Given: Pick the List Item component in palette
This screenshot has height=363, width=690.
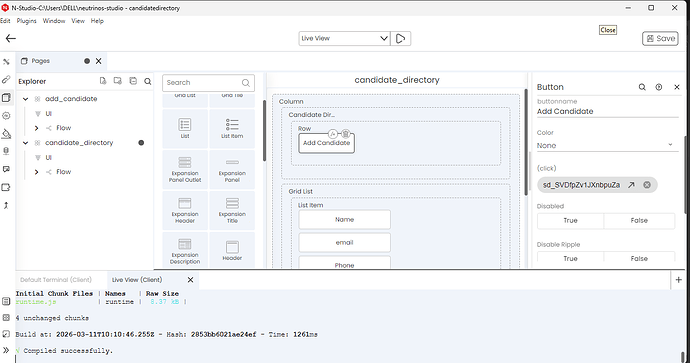Looking at the screenshot, I should pyautogui.click(x=232, y=128).
